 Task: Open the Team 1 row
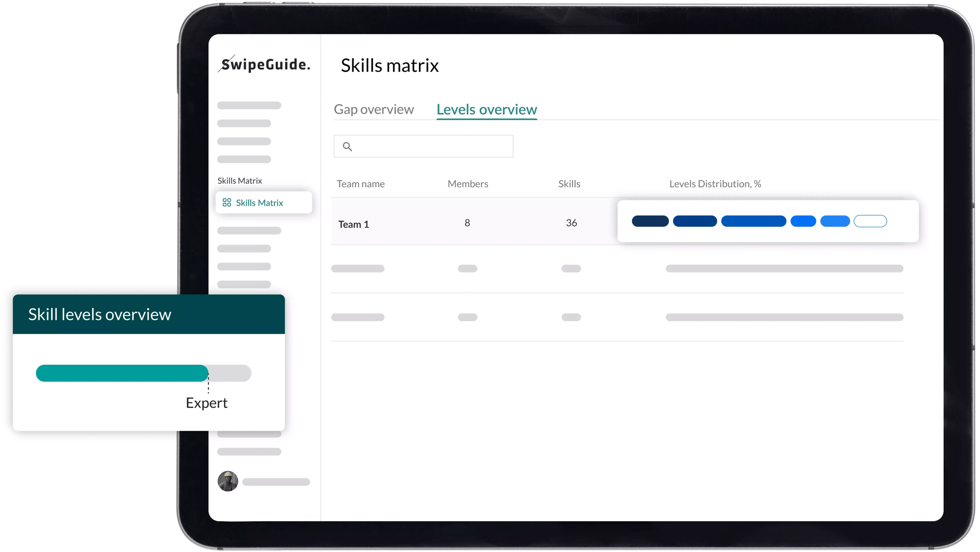pyautogui.click(x=353, y=224)
